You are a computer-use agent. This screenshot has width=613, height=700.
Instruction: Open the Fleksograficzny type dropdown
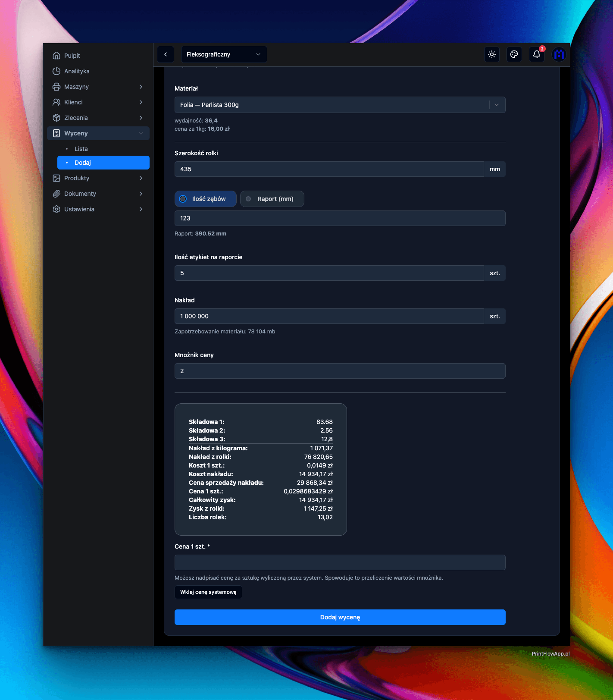pos(224,54)
